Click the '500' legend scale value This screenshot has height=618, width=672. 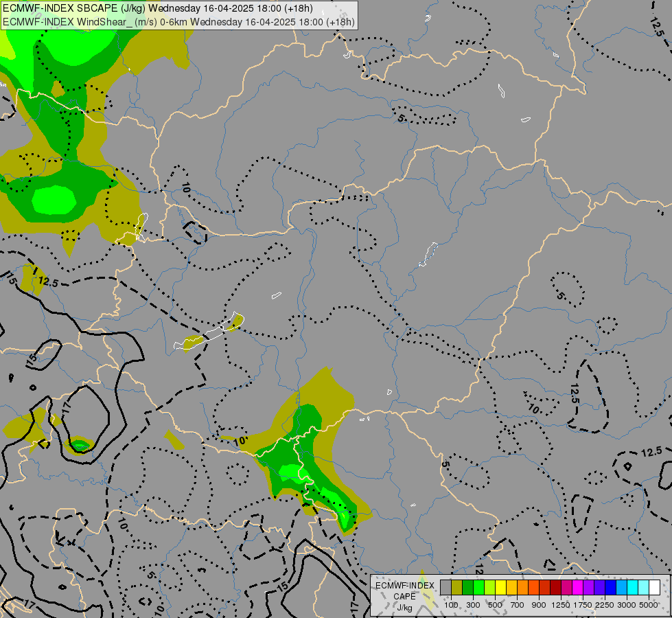[495, 605]
